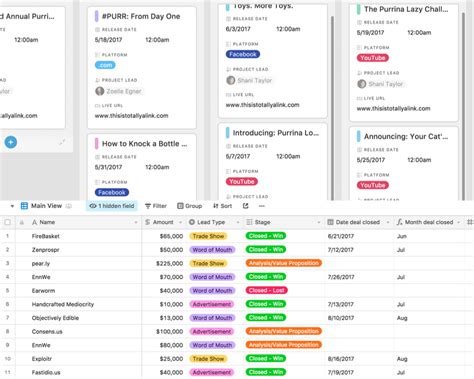Click Shani Taylor's avatar on Lazy Chall card
The image size is (474, 379).
[x=362, y=84]
